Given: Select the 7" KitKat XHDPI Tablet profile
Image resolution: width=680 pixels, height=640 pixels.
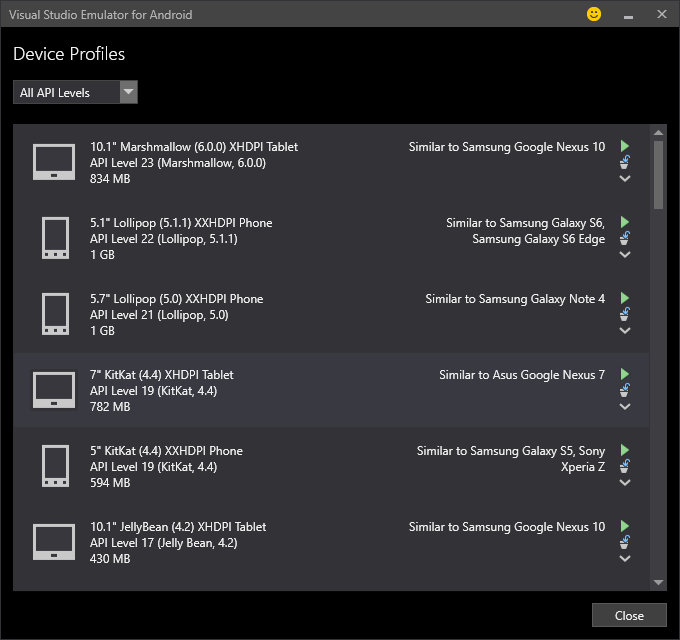Looking at the screenshot, I should [x=162, y=375].
